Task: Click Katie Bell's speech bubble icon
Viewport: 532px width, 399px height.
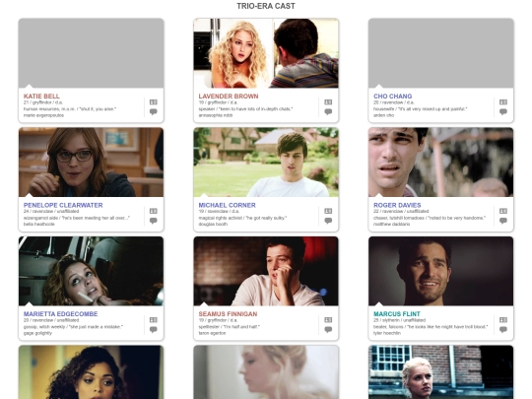Action: pos(154,111)
